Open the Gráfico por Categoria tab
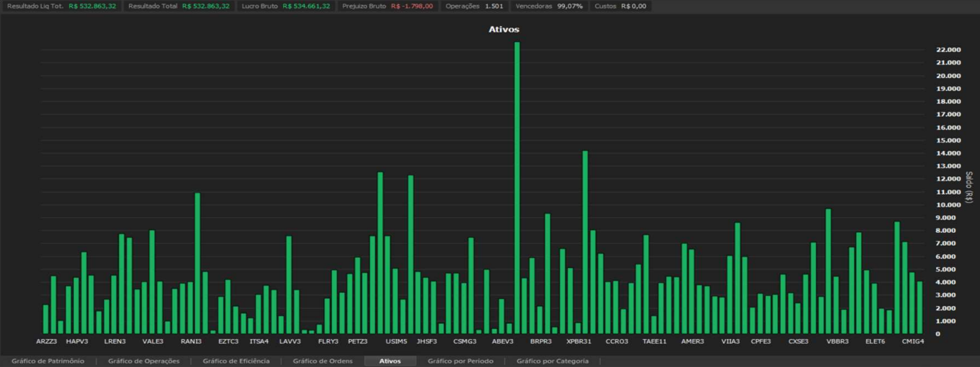The height and width of the screenshot is (367, 980). pyautogui.click(x=552, y=361)
